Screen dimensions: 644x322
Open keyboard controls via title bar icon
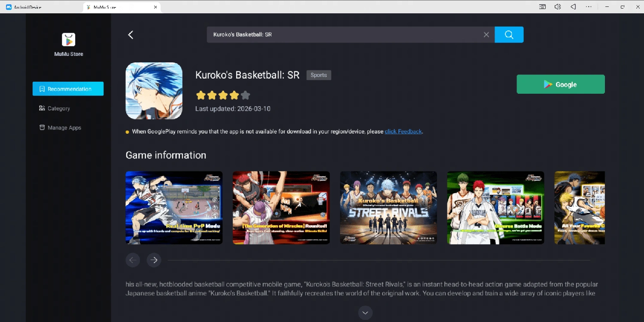click(542, 6)
